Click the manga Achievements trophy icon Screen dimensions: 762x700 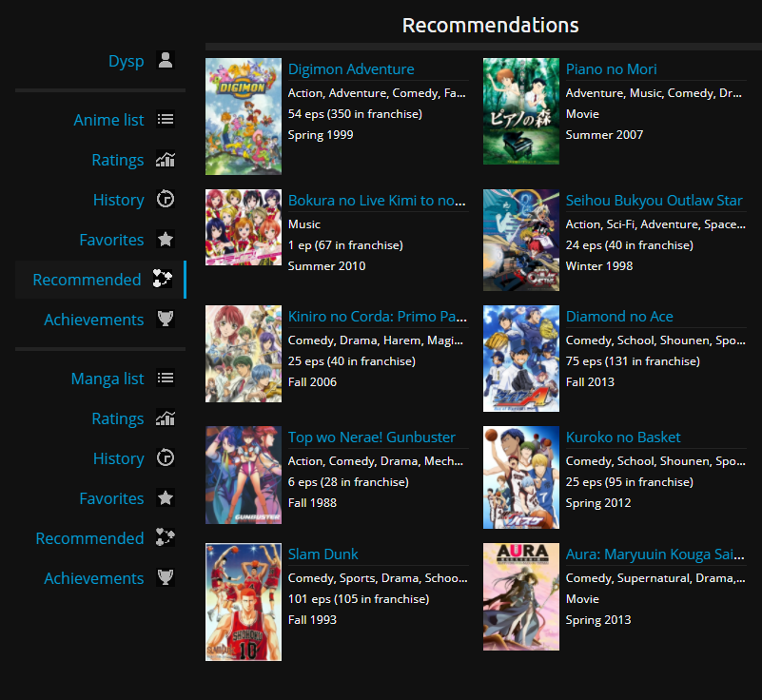[166, 577]
